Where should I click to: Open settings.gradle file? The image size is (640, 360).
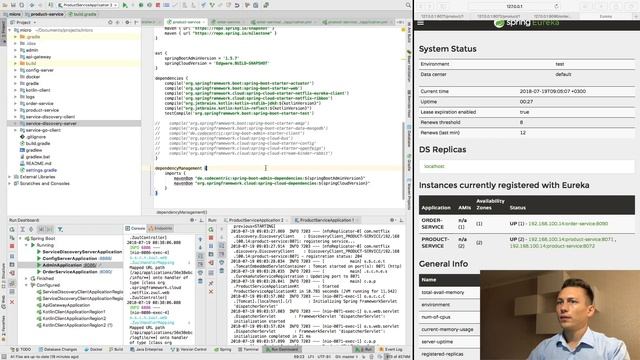coord(41,170)
